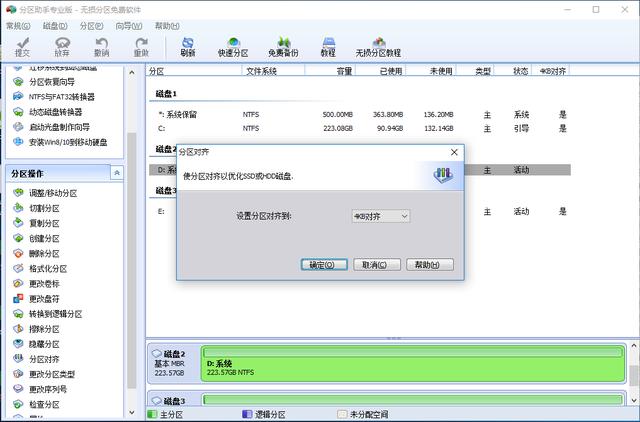Confirm with the 确定(O) button
This screenshot has height=422, width=640.
pyautogui.click(x=324, y=264)
